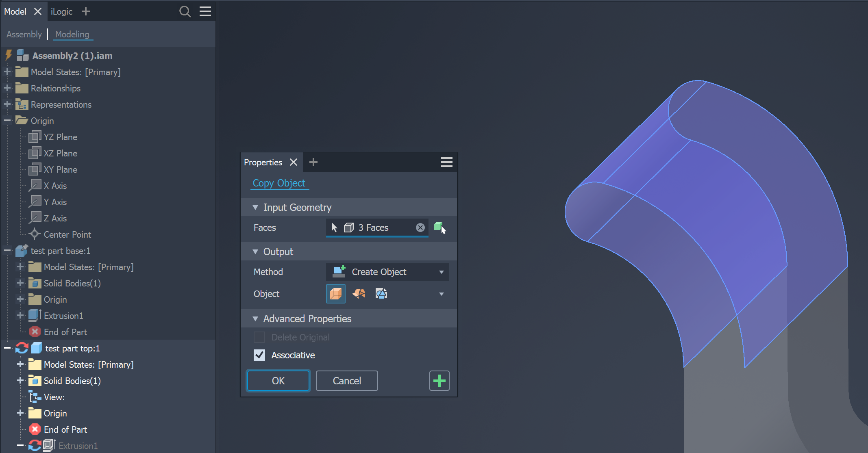
Task: Choose the solid object output type
Action: pos(336,294)
